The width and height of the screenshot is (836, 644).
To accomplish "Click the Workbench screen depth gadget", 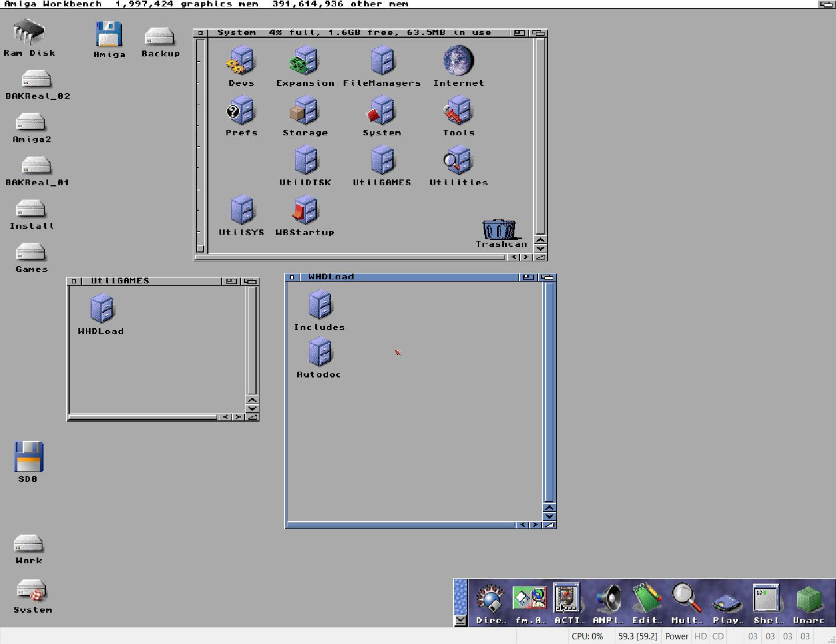I will tap(827, 4).
